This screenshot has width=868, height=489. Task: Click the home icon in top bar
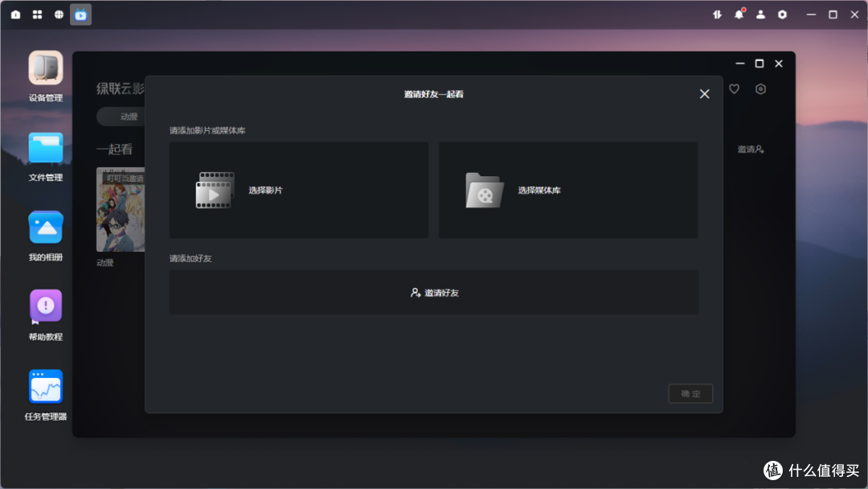(x=15, y=14)
